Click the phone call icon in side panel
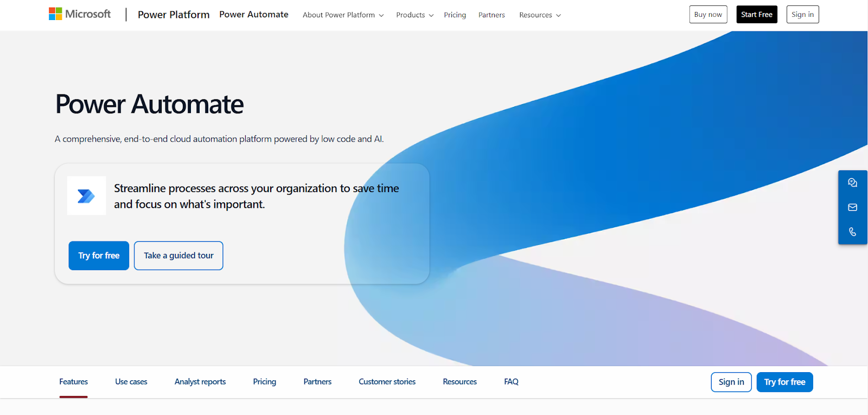Screen dimensions: 868x415 tap(853, 232)
